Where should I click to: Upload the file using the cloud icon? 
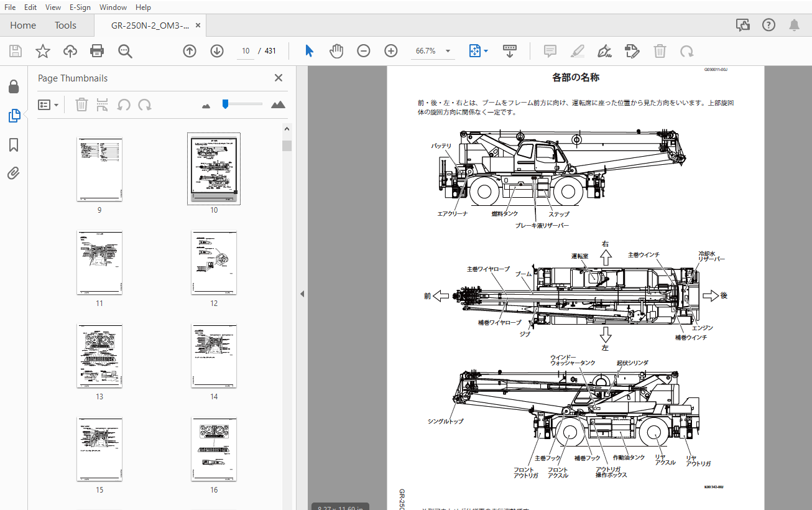click(x=70, y=51)
